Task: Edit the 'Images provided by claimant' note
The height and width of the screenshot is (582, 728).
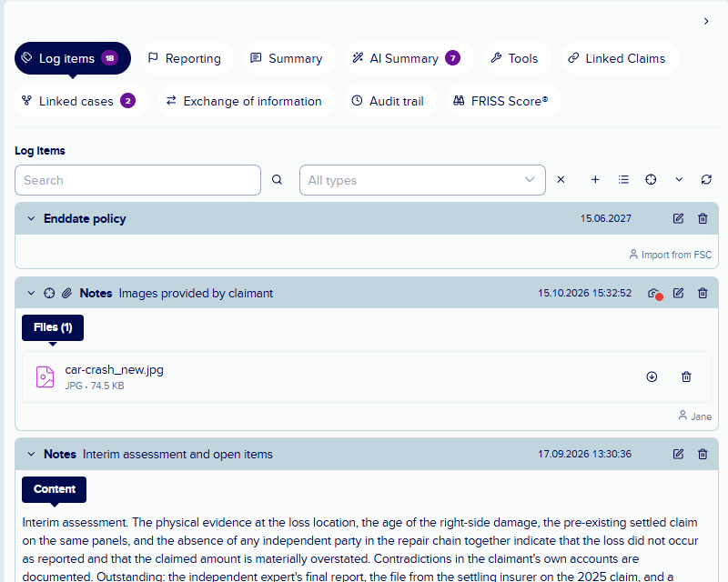Action: [x=678, y=293]
